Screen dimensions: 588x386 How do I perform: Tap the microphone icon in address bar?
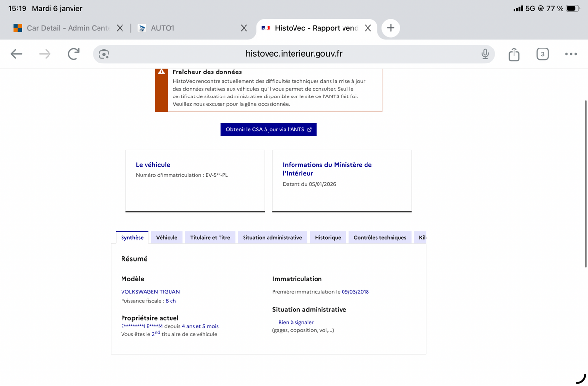[485, 54]
